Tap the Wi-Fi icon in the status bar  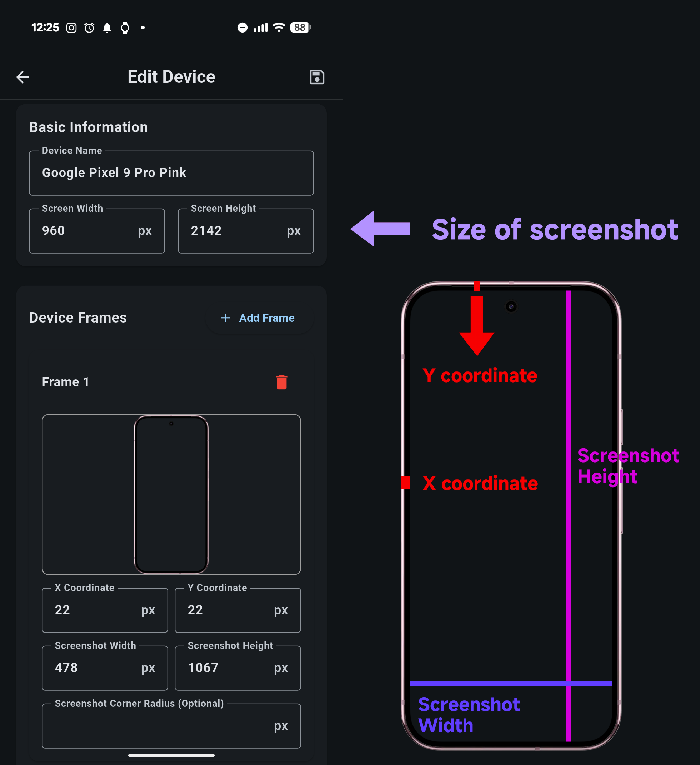pos(279,27)
